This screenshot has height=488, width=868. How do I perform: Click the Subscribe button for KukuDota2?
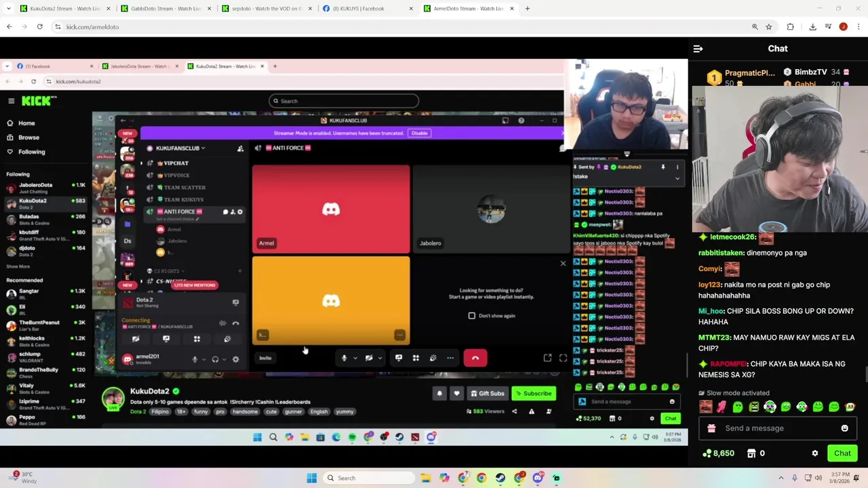pyautogui.click(x=532, y=394)
